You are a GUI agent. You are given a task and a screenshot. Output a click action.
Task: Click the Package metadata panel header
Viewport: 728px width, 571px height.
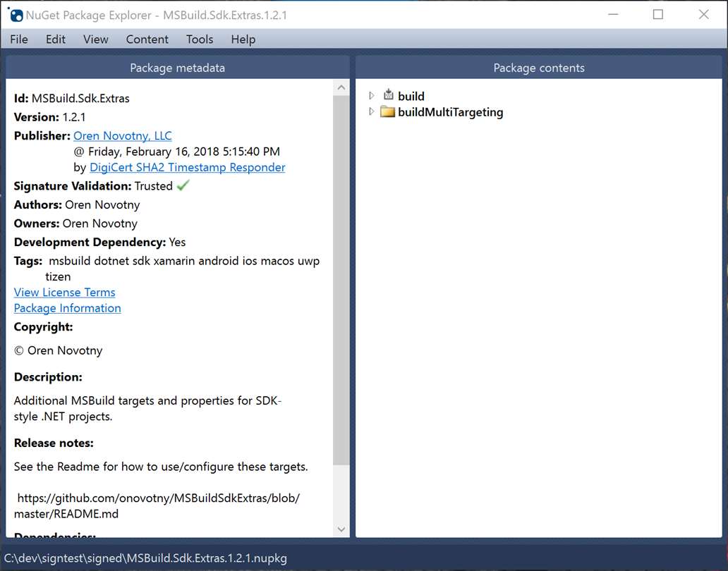(177, 68)
